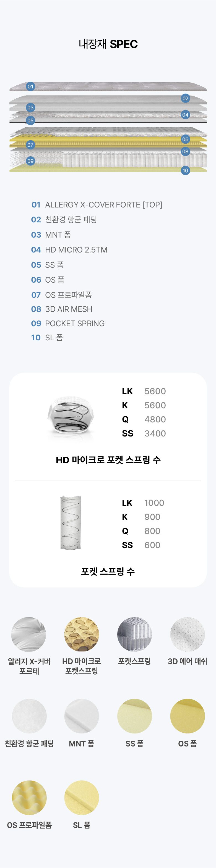Select the 09 pocket spring marker
The height and width of the screenshot is (868, 216).
(x=30, y=161)
